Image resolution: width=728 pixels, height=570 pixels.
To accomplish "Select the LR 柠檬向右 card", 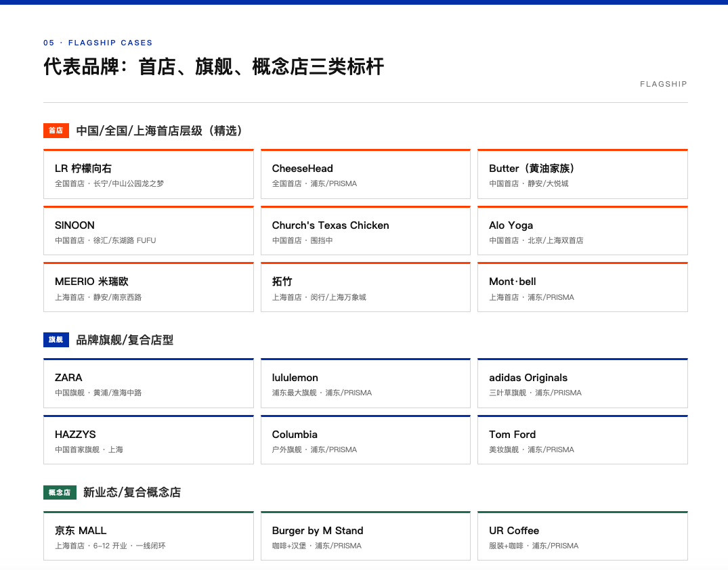I will click(x=148, y=174).
